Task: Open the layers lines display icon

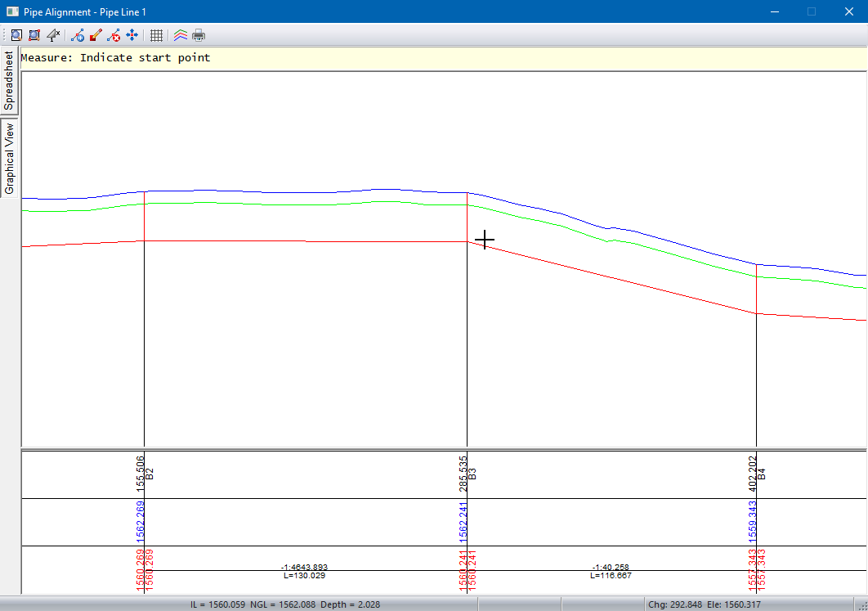Action: pos(181,35)
